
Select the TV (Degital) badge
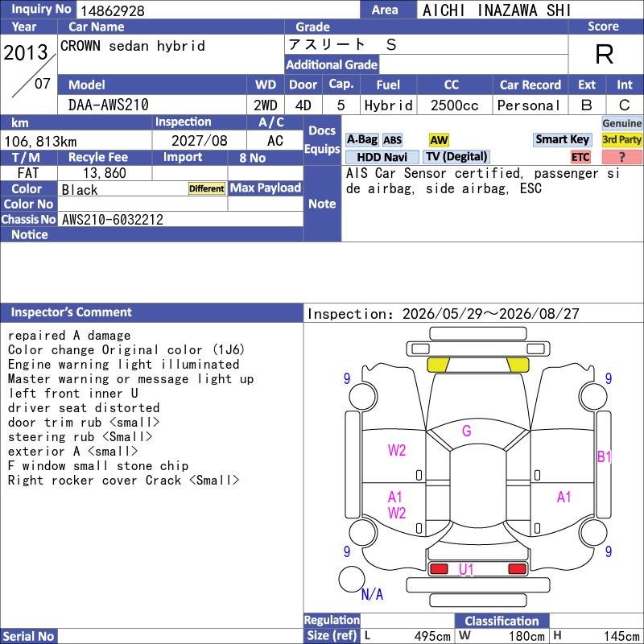(x=456, y=157)
